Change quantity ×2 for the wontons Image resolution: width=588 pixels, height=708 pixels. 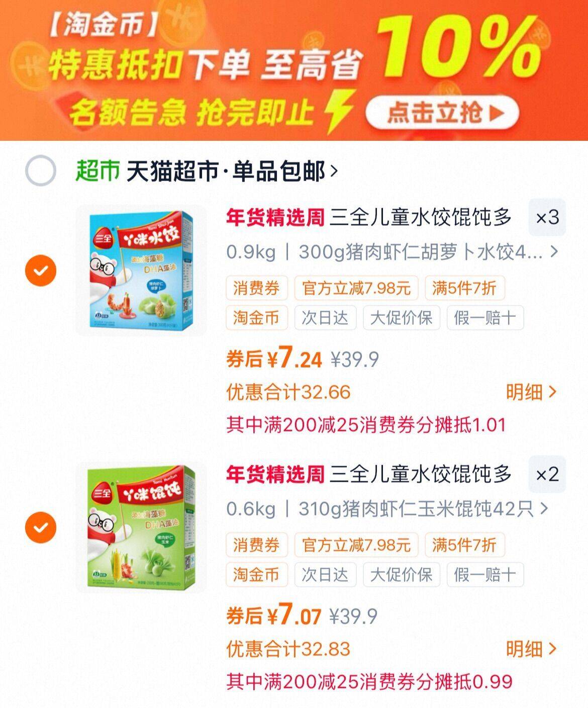[547, 474]
